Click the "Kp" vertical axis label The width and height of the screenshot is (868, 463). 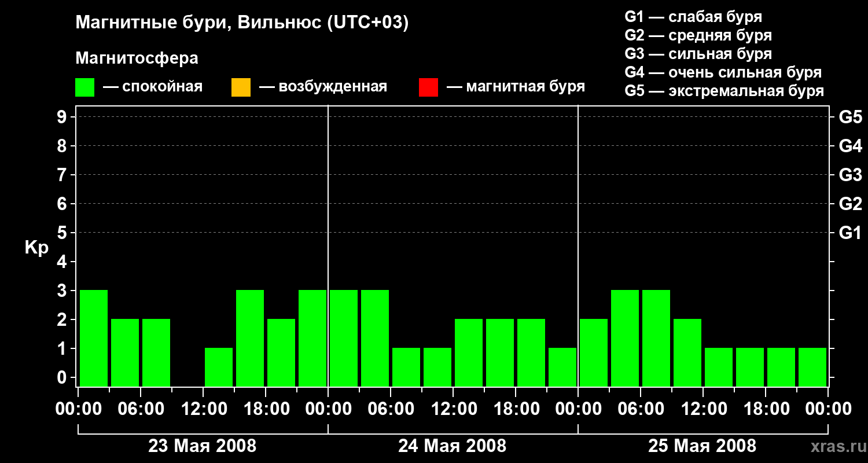36,248
